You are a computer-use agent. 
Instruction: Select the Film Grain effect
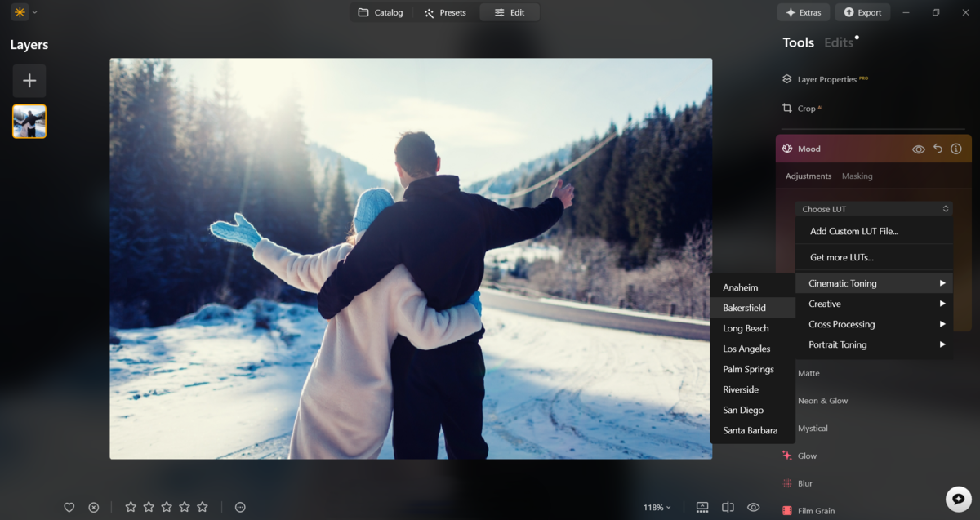(x=816, y=509)
